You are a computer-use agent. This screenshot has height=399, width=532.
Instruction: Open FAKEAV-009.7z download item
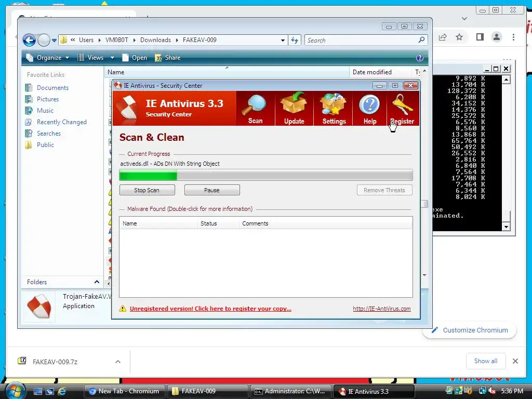(54, 362)
